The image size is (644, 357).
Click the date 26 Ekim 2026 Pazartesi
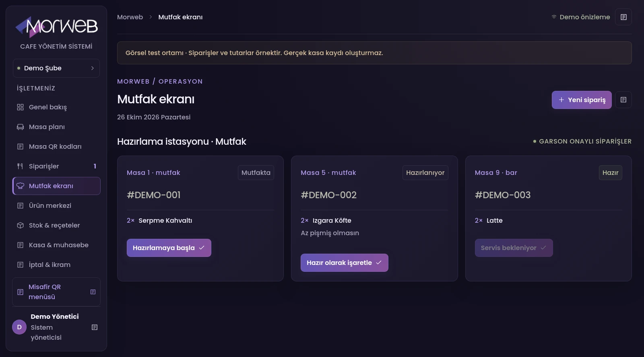(x=154, y=117)
